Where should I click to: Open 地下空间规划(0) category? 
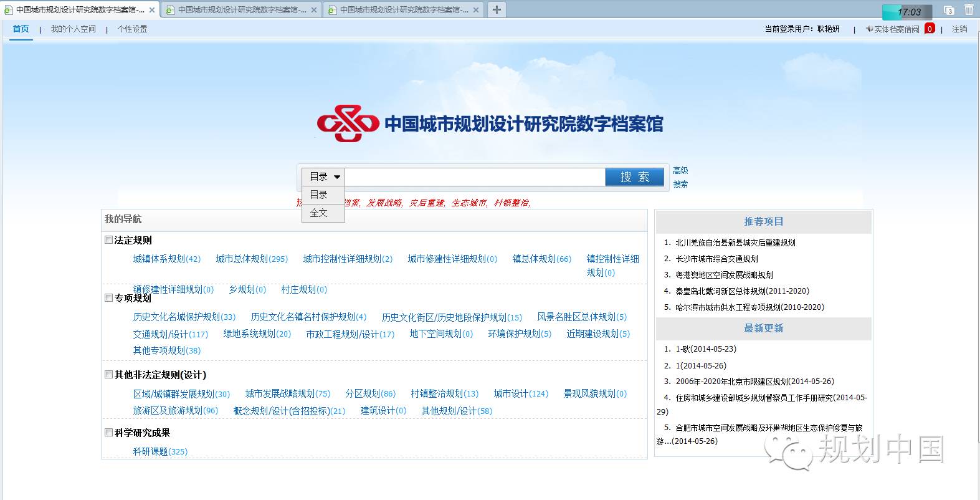(441, 334)
